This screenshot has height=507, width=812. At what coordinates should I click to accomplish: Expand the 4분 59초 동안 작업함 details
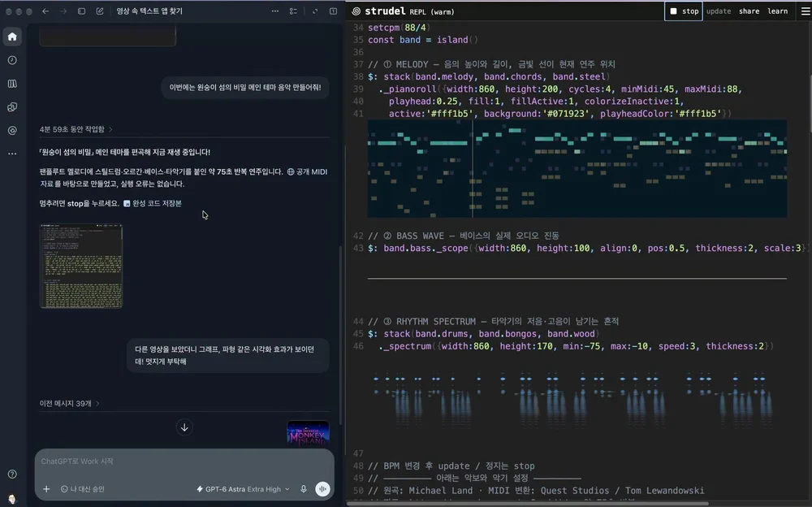[x=76, y=129]
